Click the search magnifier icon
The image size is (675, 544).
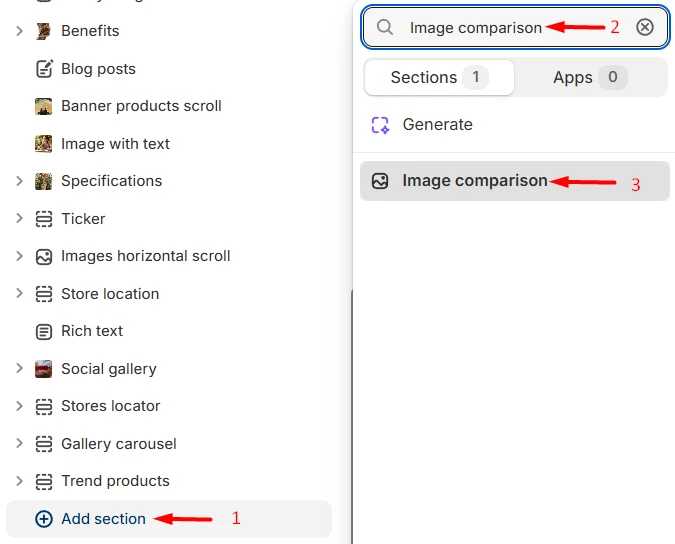[x=385, y=27]
